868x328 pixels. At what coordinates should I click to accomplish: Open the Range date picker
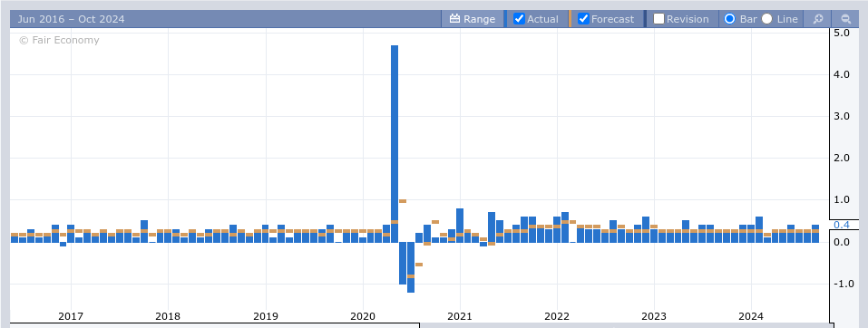point(473,19)
